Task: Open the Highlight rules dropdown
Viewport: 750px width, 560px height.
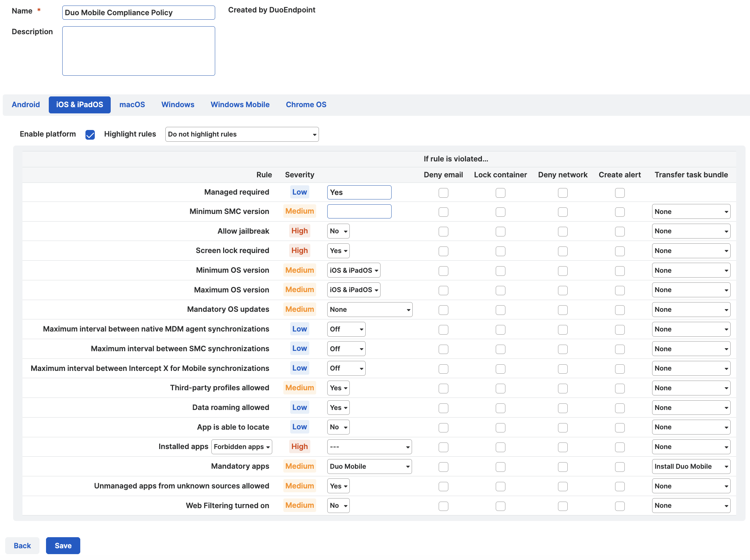Action: click(242, 134)
